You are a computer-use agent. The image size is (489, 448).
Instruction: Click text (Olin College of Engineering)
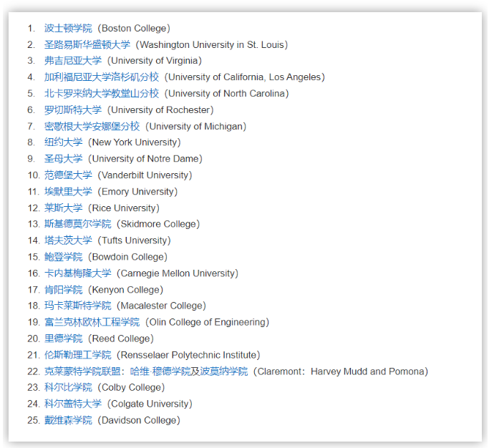tap(208, 322)
